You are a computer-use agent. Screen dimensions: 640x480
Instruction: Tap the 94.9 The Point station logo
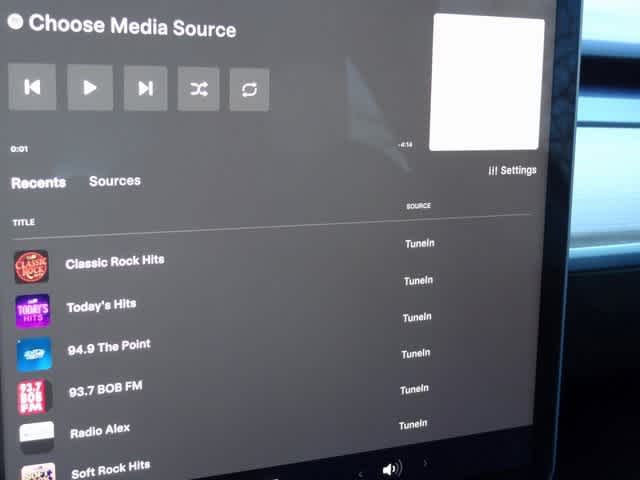point(34,354)
